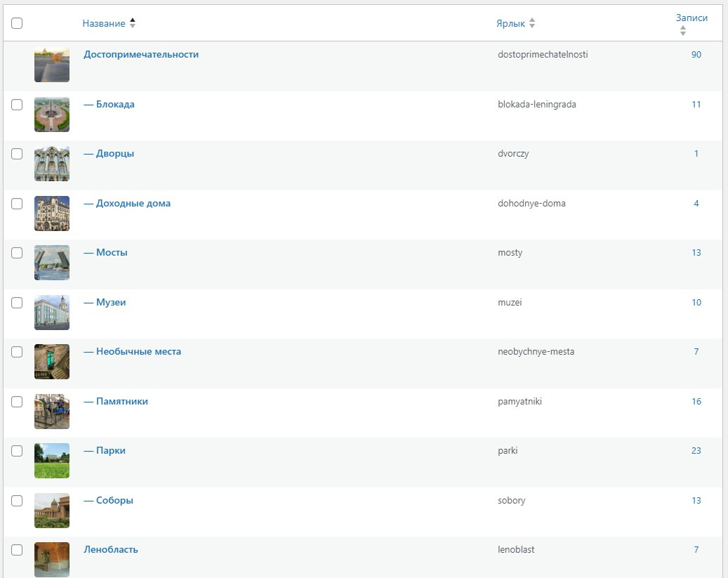
Task: Click the Достопримечательности category thumbnail image
Action: point(52,65)
